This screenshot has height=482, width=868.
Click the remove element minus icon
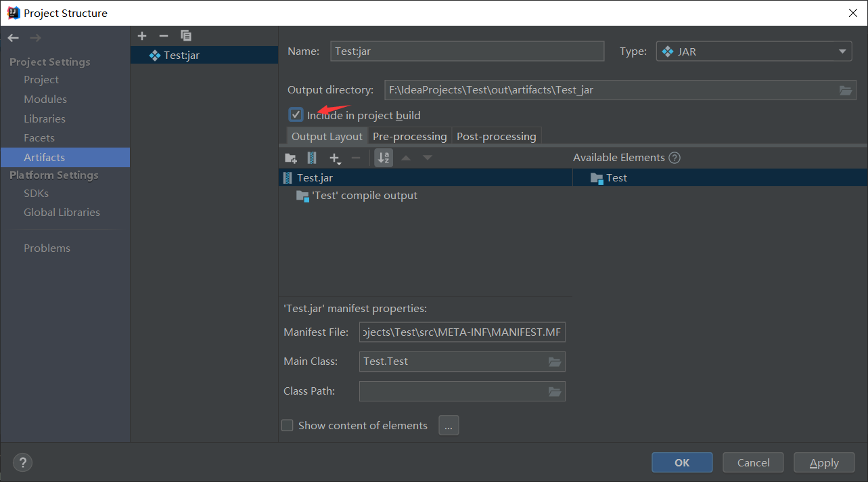356,158
